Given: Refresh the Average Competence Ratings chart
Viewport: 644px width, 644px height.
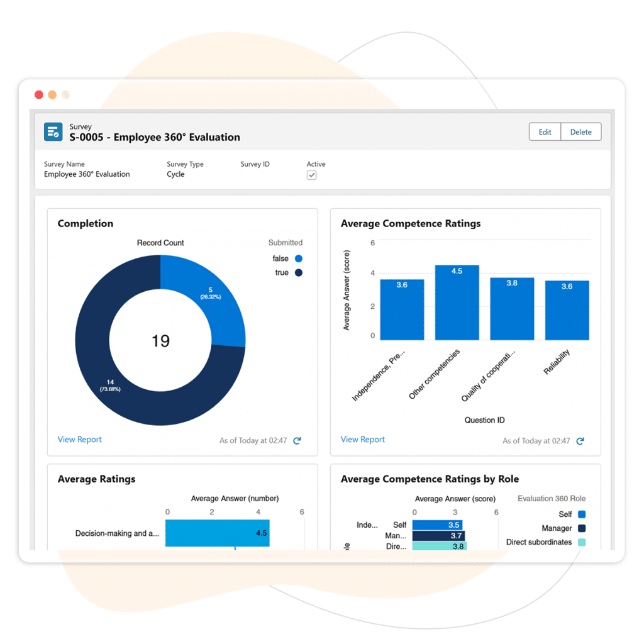Looking at the screenshot, I should pyautogui.click(x=580, y=441).
